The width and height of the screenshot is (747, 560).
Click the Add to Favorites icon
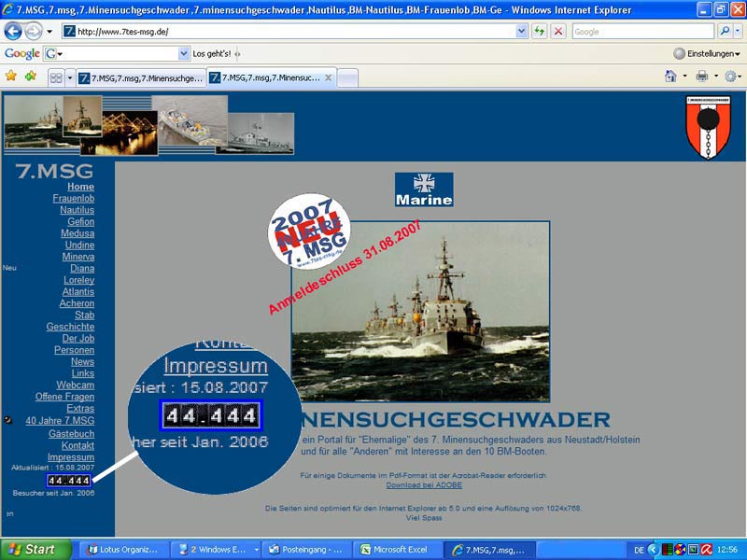coord(31,77)
